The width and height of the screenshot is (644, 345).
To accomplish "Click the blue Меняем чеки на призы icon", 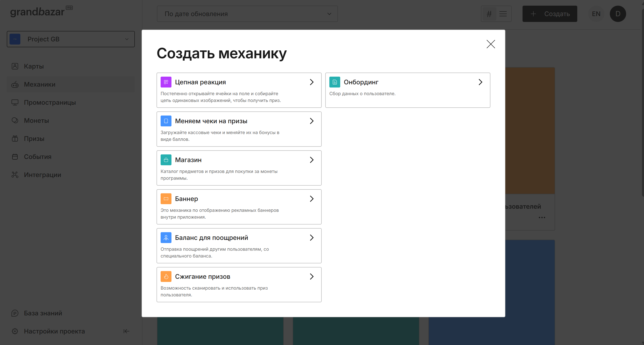I will (x=166, y=121).
